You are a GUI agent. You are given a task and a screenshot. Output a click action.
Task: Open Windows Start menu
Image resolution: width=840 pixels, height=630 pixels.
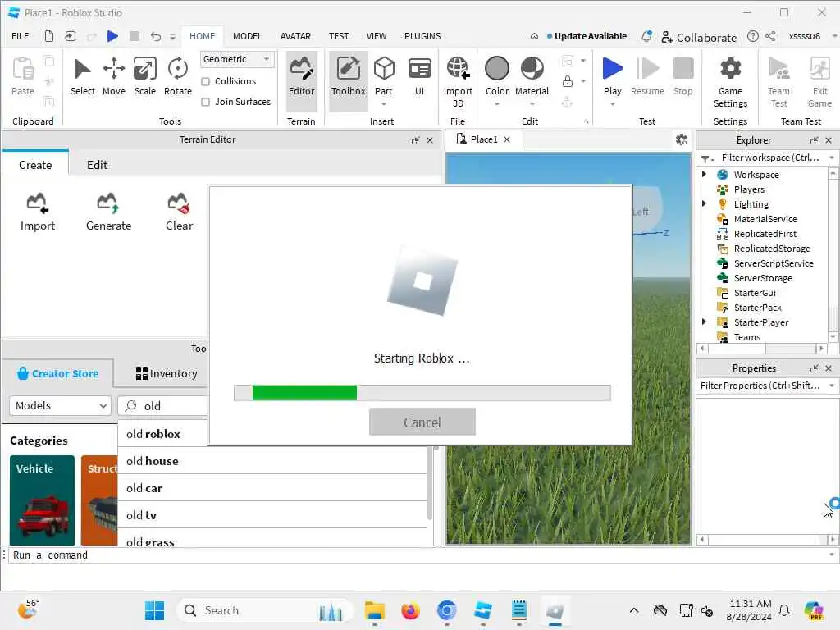155,610
